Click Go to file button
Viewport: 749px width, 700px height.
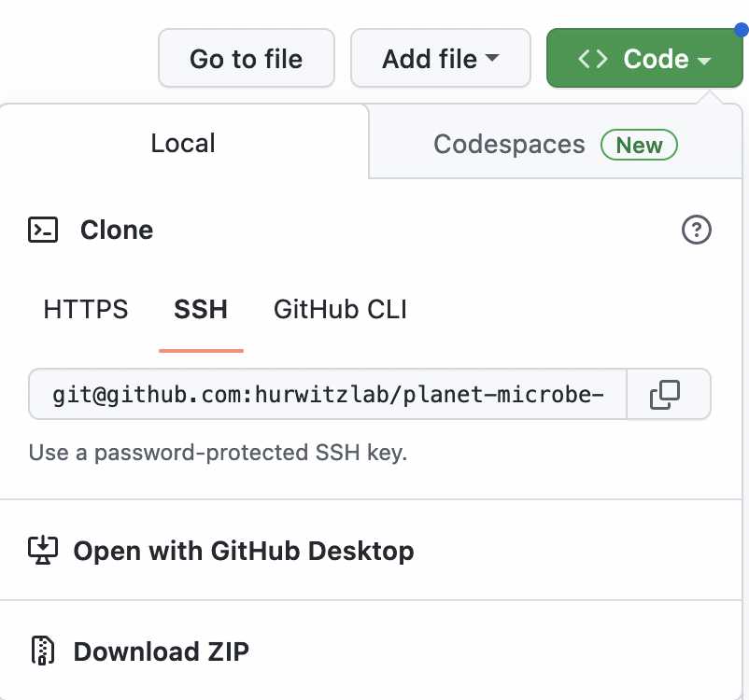[x=246, y=58]
